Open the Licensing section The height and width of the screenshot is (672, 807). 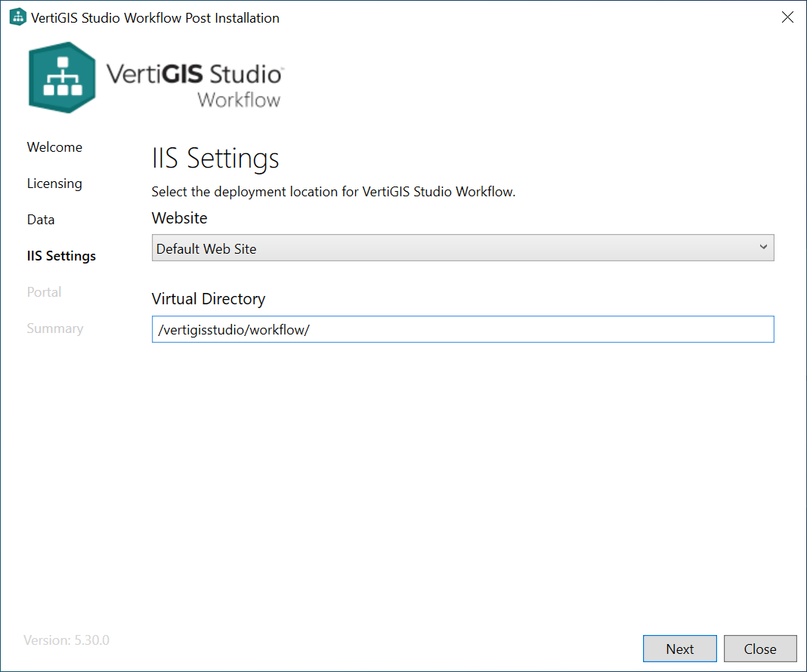pyautogui.click(x=54, y=183)
